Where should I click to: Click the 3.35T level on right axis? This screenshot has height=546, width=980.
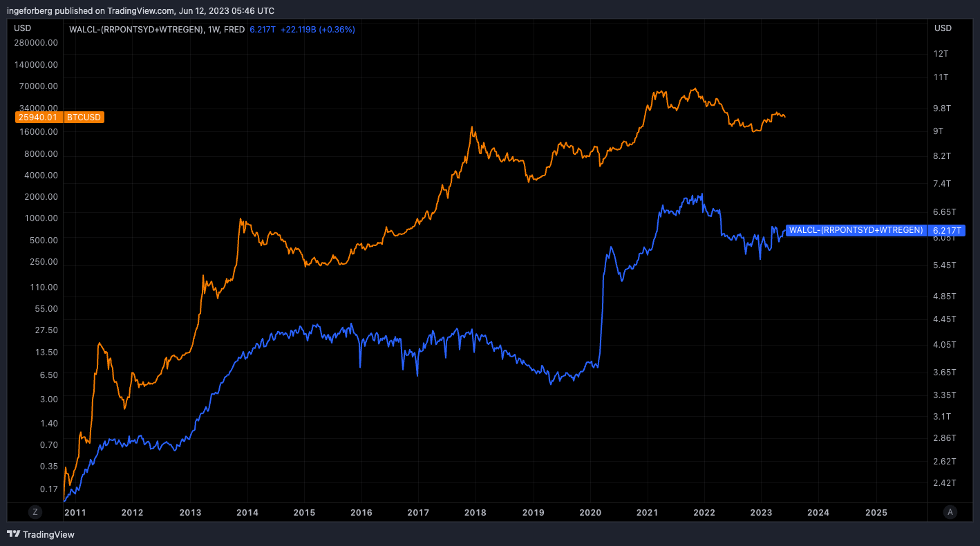tap(945, 395)
